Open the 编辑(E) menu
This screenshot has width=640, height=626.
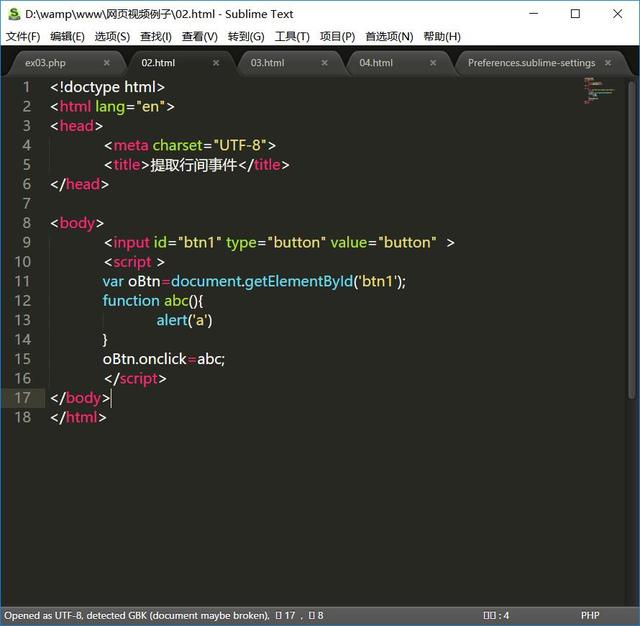67,37
